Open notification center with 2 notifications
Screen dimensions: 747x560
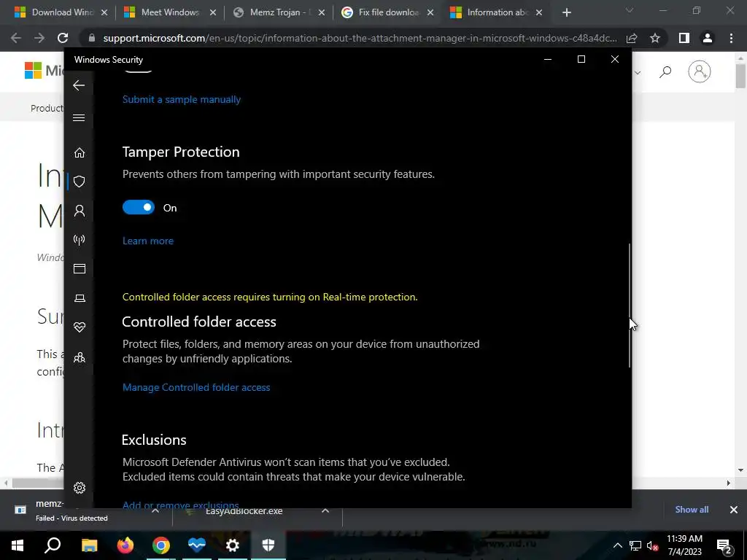[x=724, y=545]
